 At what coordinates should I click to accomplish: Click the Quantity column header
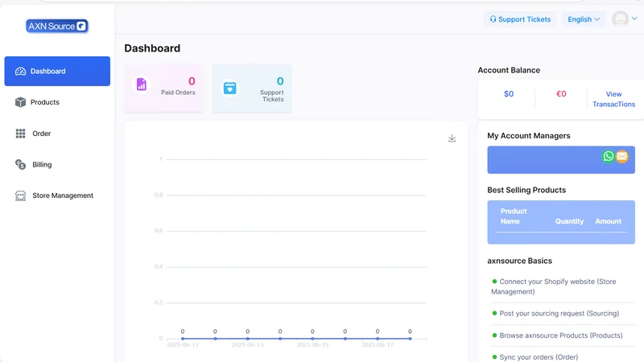(569, 221)
